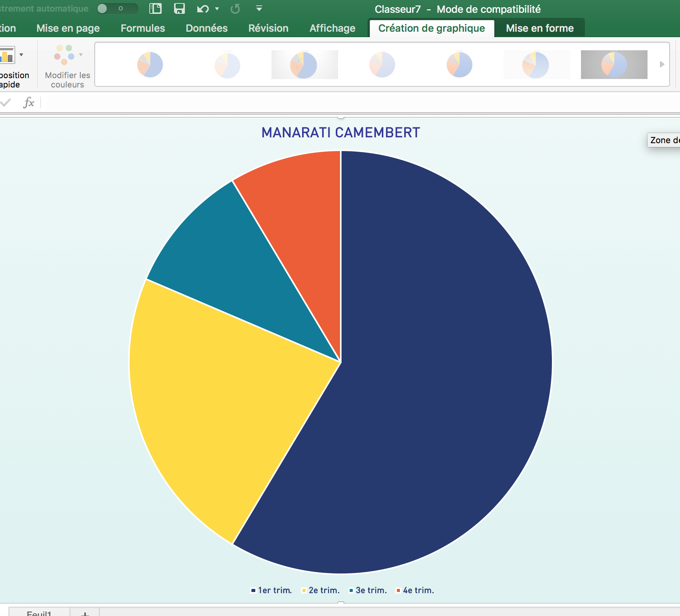Click the formula bar confirm checkmark
Viewport: 680px width, 616px height.
coord(6,103)
